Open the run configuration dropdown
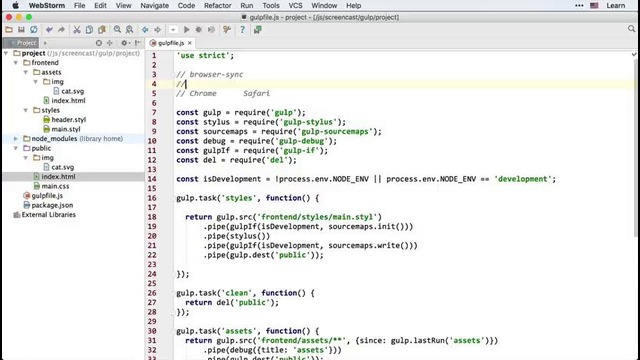The width and height of the screenshot is (640, 360). (x=173, y=30)
